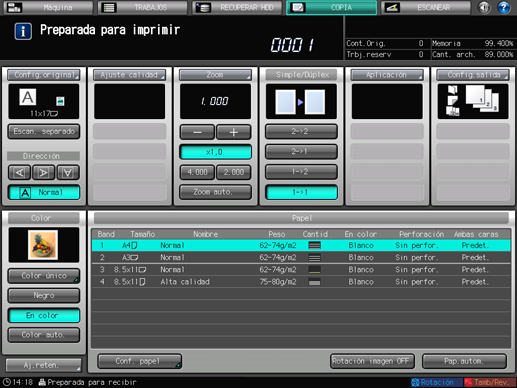Switch to the ESCANEAR tab
Screen dimensions: 517x388
click(426, 7)
